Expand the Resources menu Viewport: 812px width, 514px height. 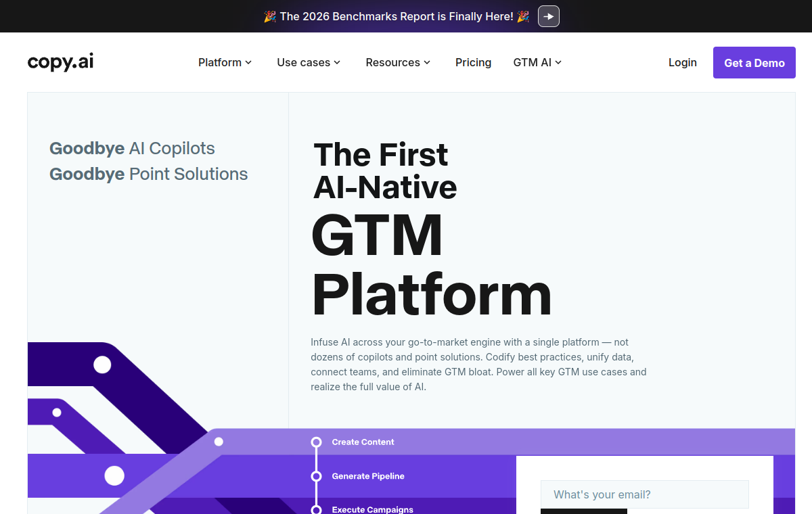(398, 62)
